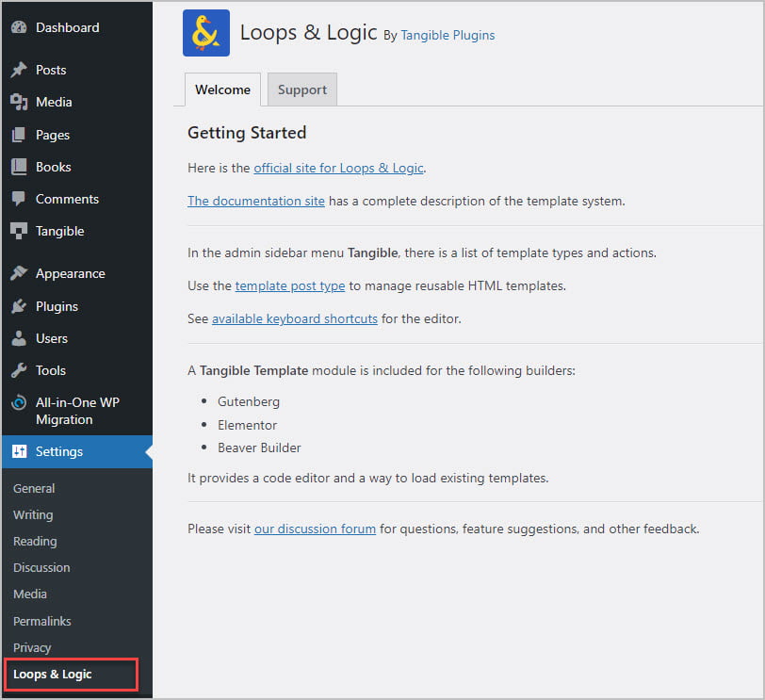
Task: Open the Privacy settings entry
Action: 32,647
